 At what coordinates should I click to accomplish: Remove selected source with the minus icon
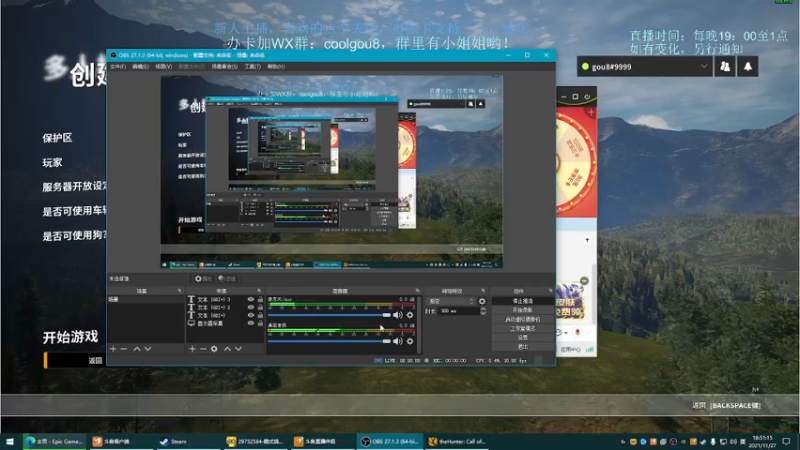pyautogui.click(x=203, y=349)
